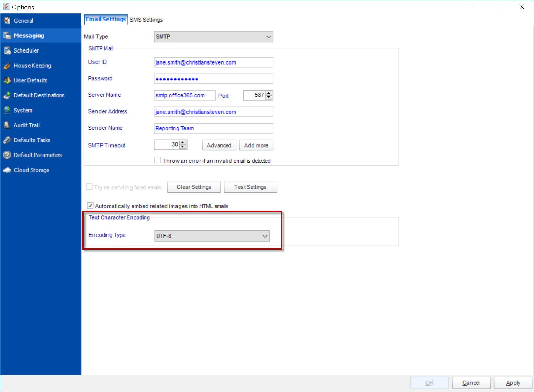Click the Defaults Tasks wrench icon
This screenshot has width=534, height=392.
click(7, 140)
